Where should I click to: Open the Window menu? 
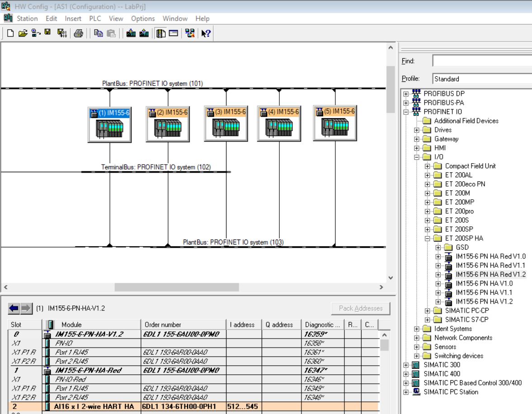(x=175, y=19)
